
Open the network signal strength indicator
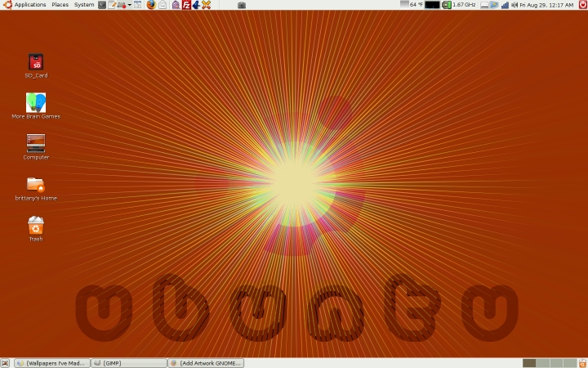pos(505,5)
